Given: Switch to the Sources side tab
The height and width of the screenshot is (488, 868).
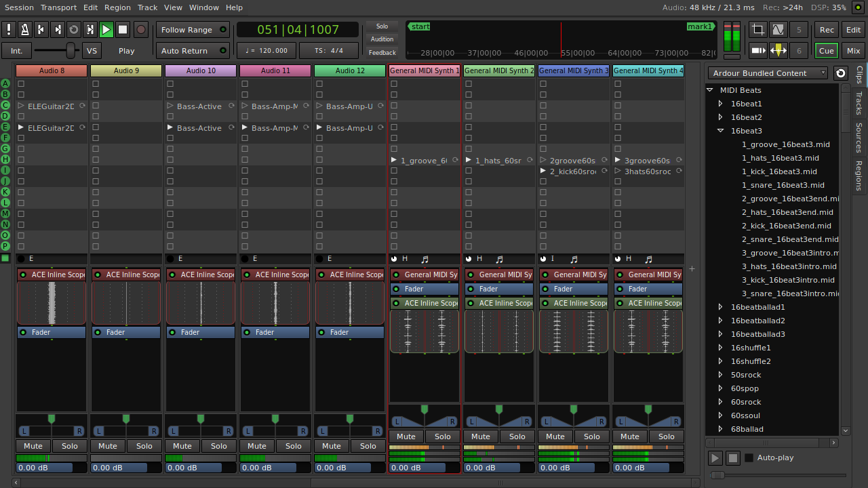Looking at the screenshot, I should pos(859,138).
